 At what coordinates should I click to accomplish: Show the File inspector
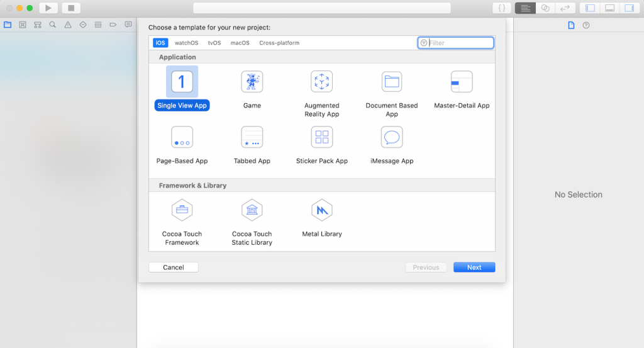[x=571, y=25]
